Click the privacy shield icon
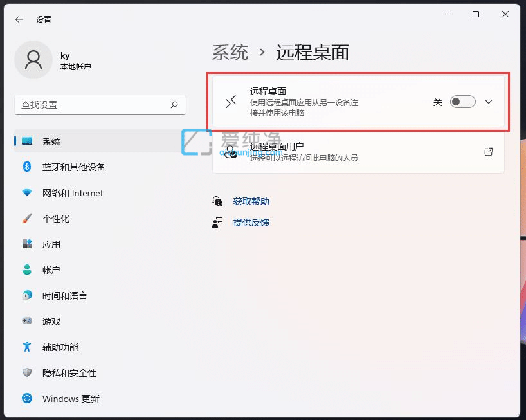 [x=27, y=372]
